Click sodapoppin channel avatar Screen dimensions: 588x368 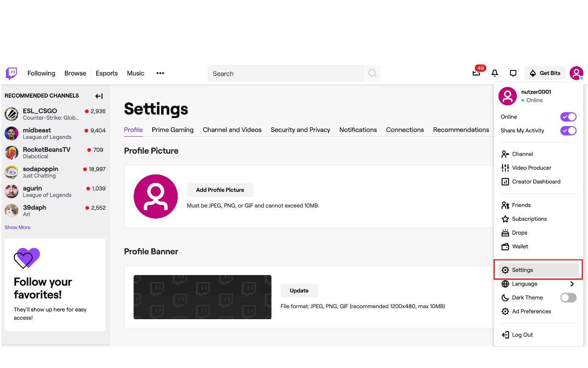[x=11, y=172]
